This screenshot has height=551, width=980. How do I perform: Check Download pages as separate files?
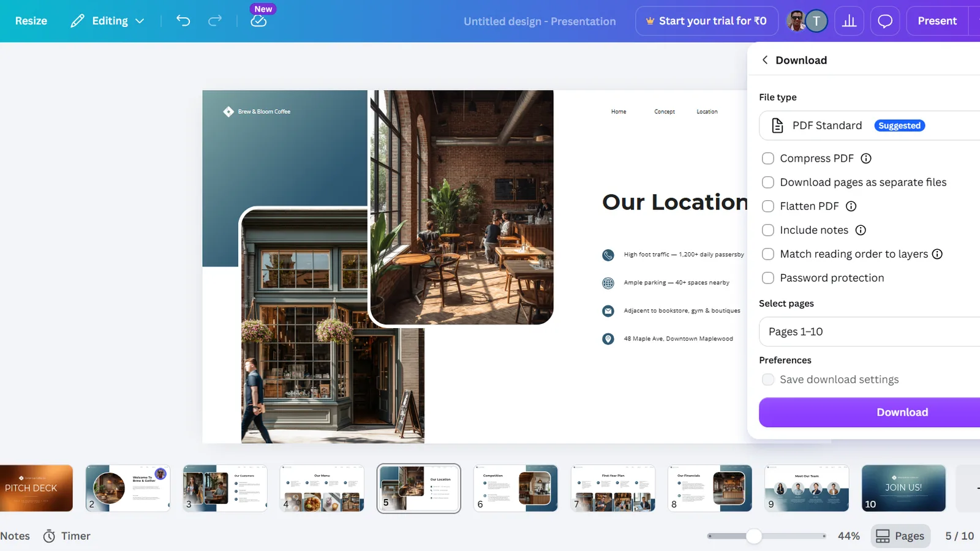[x=768, y=182]
